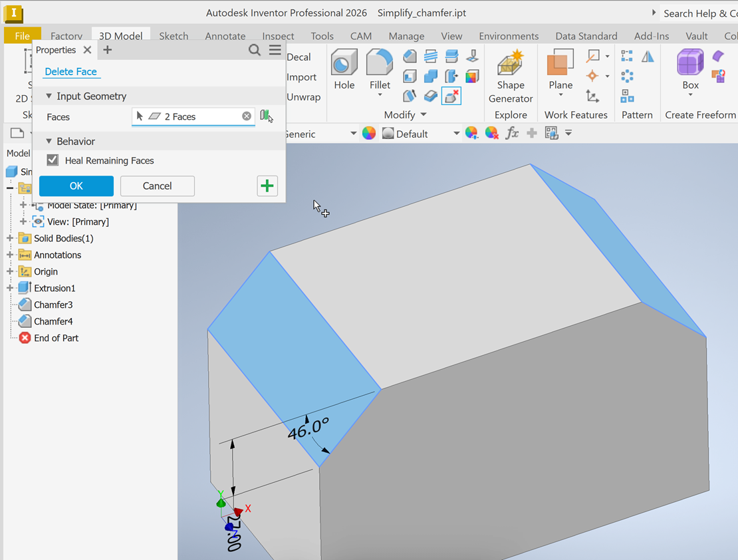Select the Split tool icon

(x=451, y=56)
